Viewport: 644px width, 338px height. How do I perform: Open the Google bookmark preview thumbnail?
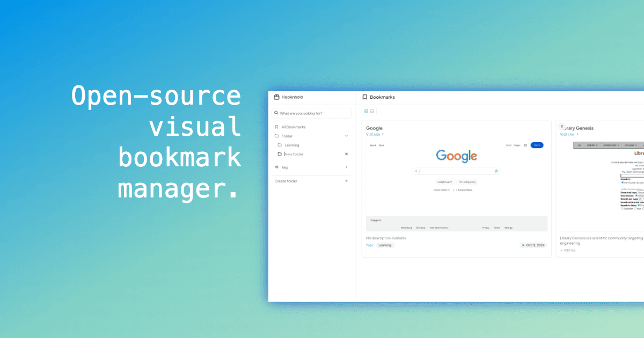pos(456,185)
